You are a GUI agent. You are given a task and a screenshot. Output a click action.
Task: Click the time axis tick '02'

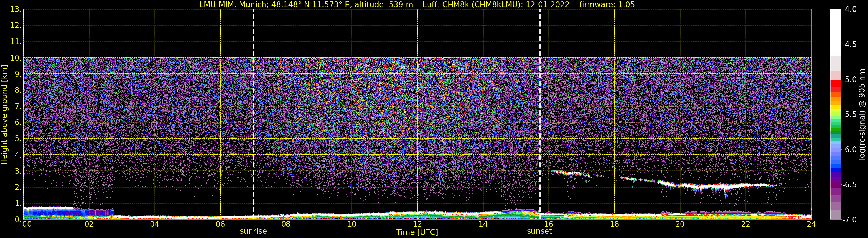click(89, 224)
